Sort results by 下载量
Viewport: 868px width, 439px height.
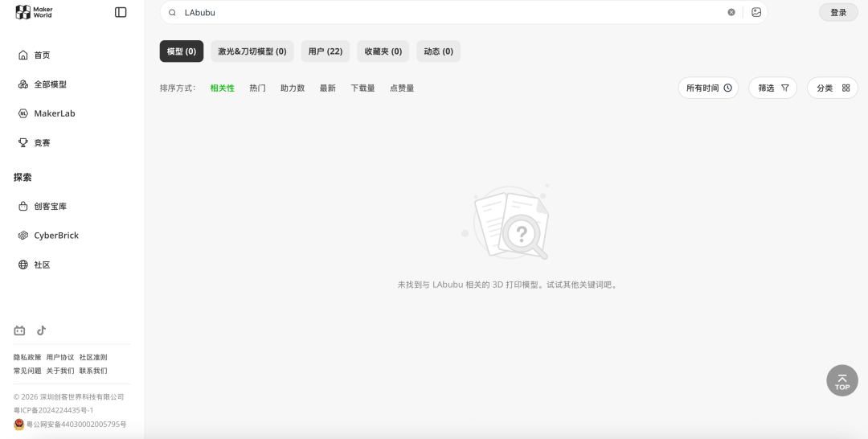362,88
